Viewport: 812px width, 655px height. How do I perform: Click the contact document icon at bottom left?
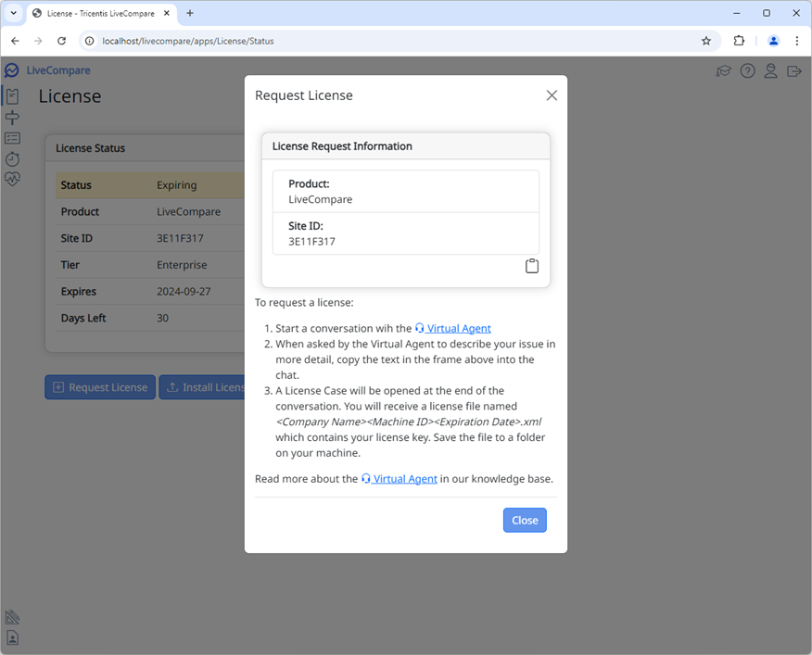pyautogui.click(x=12, y=637)
